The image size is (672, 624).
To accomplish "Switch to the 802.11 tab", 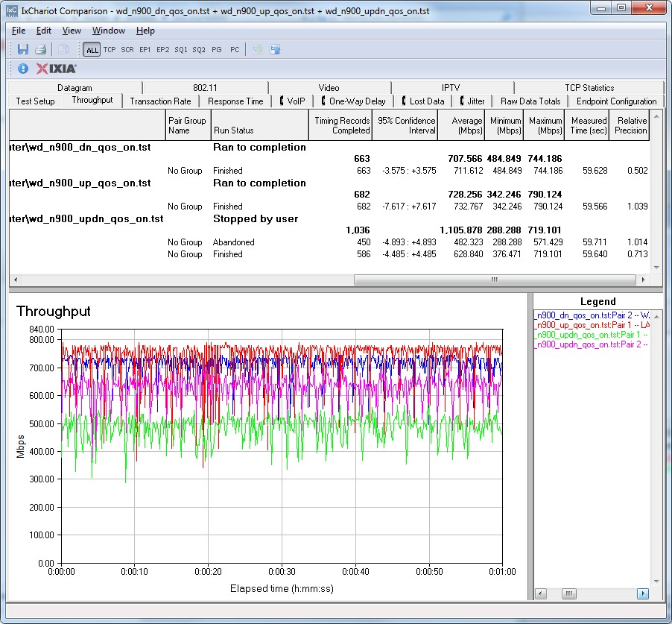I will 205,87.
